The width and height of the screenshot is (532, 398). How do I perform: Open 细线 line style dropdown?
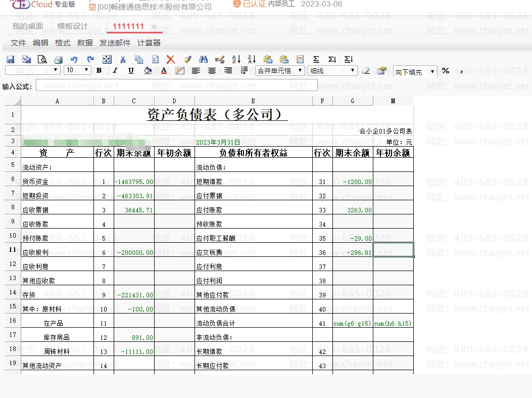pos(332,71)
